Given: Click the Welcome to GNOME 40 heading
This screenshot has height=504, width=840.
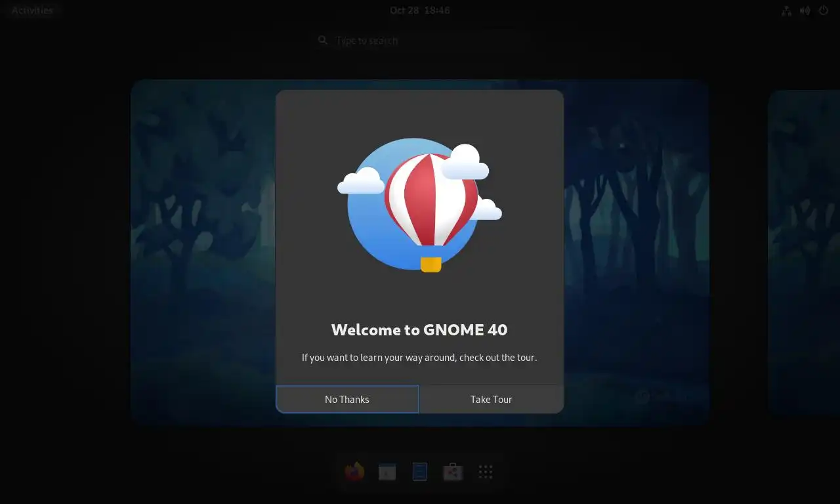Looking at the screenshot, I should coord(419,329).
